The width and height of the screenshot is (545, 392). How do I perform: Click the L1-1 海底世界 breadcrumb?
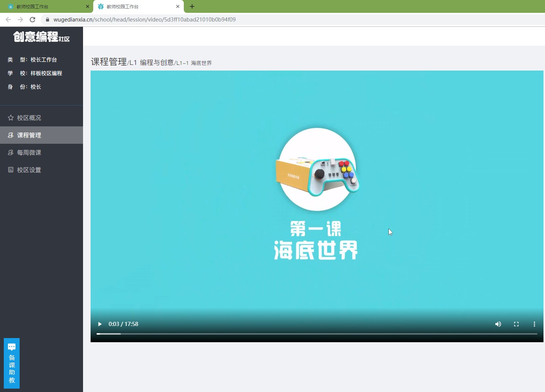194,63
